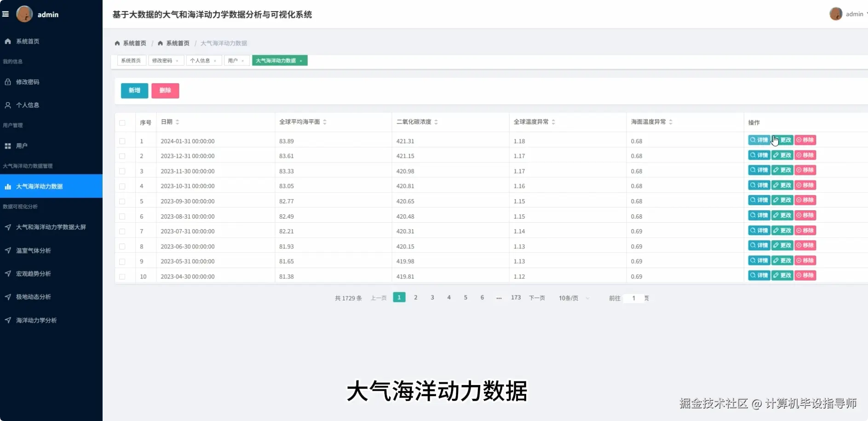
Task: Open 宏观趋势分析 in sidebar
Action: pyautogui.click(x=51, y=274)
